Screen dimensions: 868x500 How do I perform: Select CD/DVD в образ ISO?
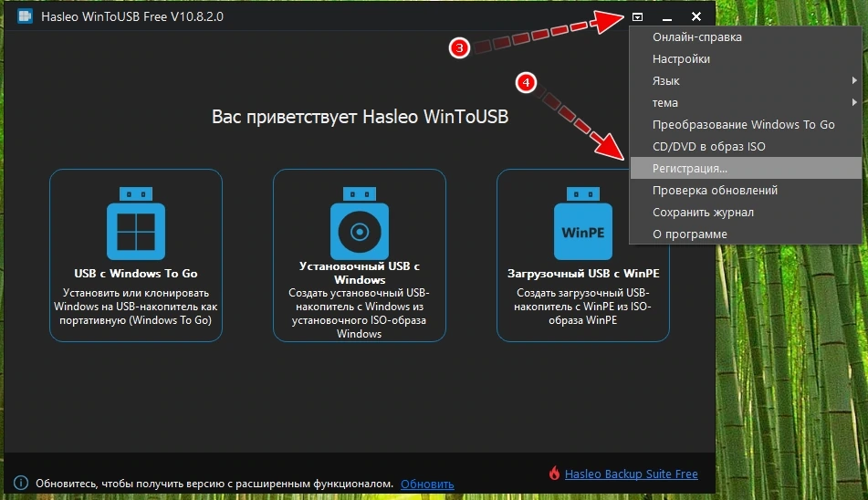pyautogui.click(x=746, y=146)
